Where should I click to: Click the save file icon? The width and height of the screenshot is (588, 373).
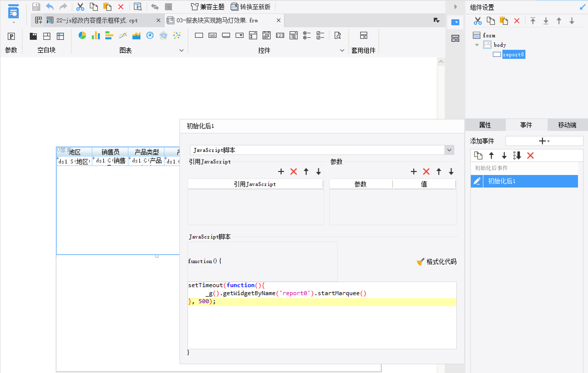[x=36, y=7]
